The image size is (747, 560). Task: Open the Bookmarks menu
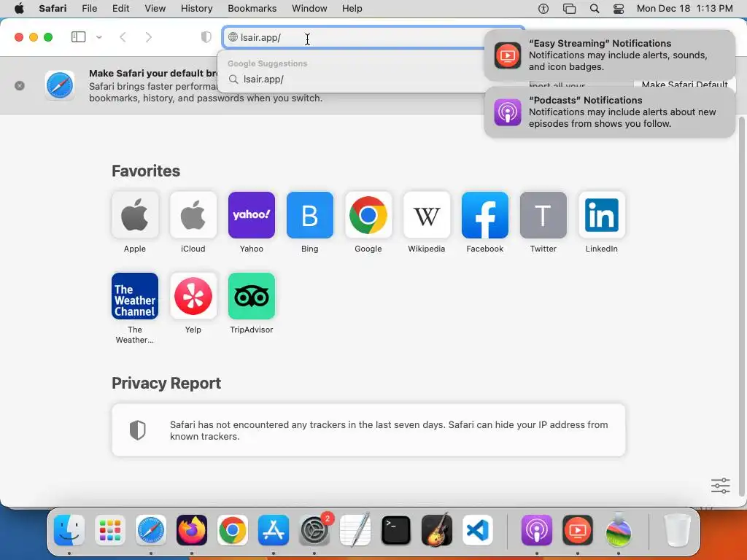pyautogui.click(x=252, y=9)
